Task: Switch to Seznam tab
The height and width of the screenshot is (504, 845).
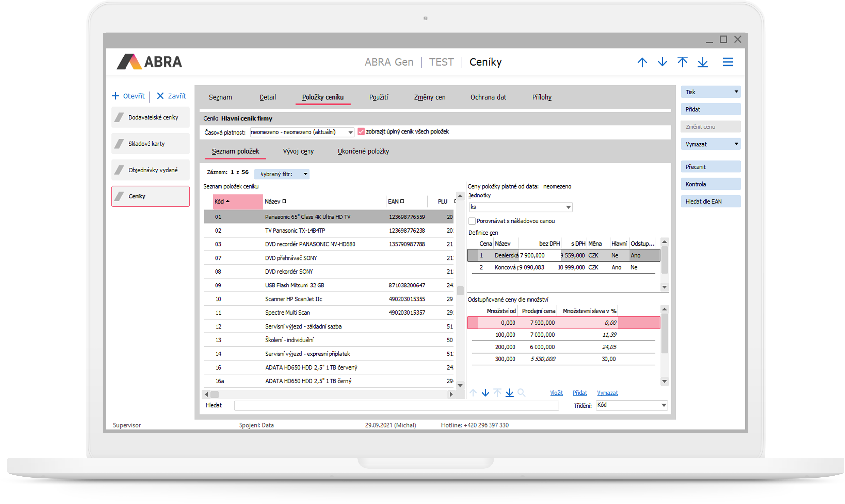Action: pyautogui.click(x=220, y=97)
